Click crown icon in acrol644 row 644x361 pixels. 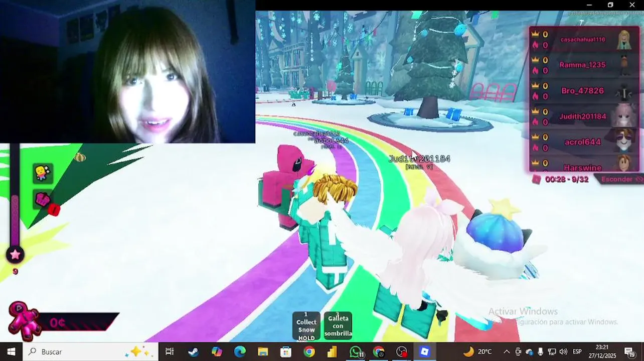(535, 136)
